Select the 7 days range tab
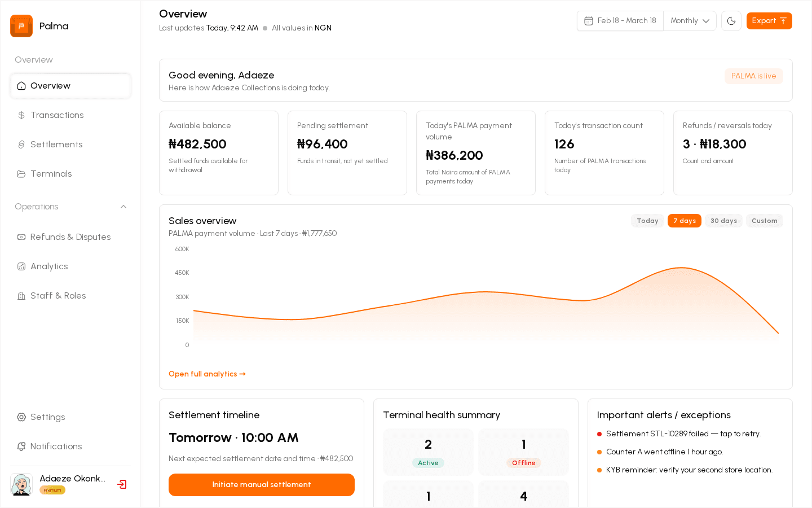The height and width of the screenshot is (508, 812). pyautogui.click(x=685, y=221)
